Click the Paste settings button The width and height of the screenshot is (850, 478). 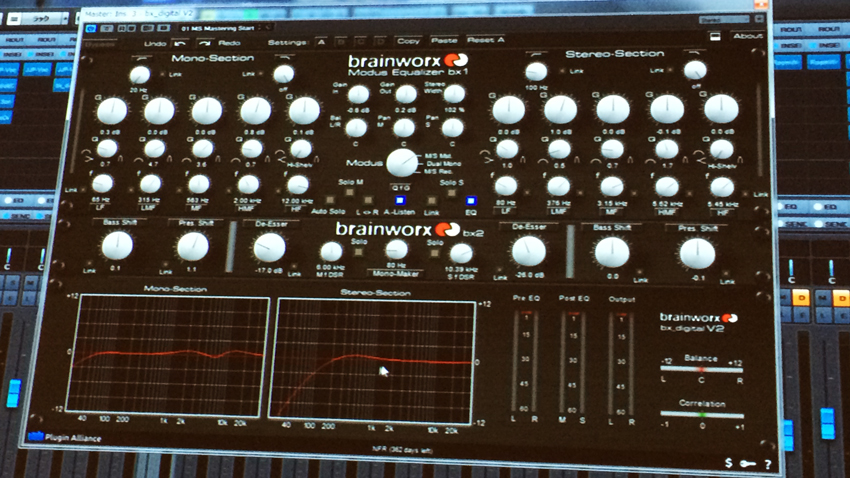tap(444, 41)
